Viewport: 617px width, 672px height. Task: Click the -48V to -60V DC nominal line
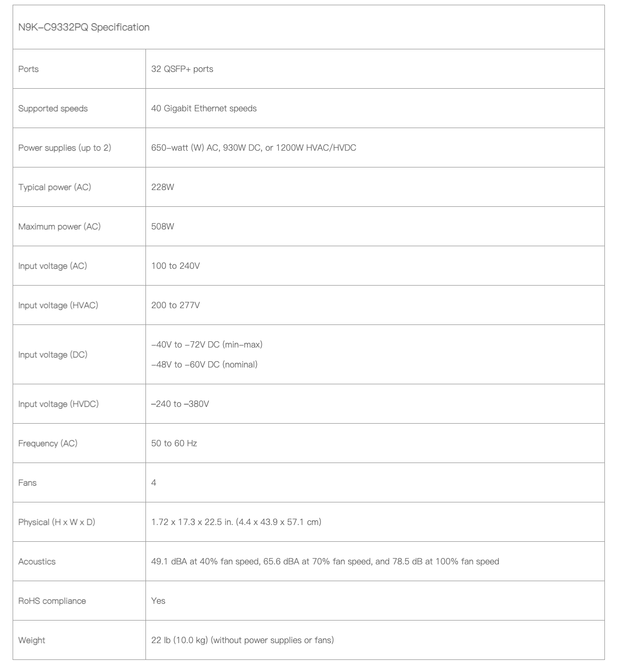click(x=204, y=364)
